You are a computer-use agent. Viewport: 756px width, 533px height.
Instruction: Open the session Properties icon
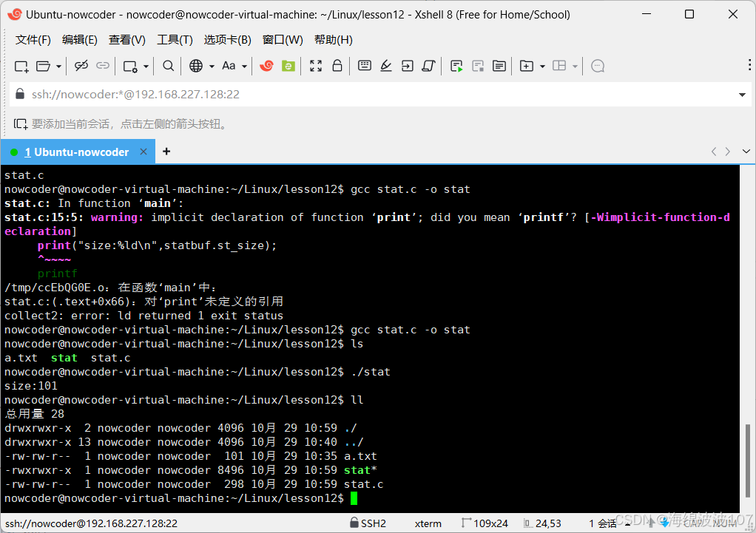pos(130,66)
